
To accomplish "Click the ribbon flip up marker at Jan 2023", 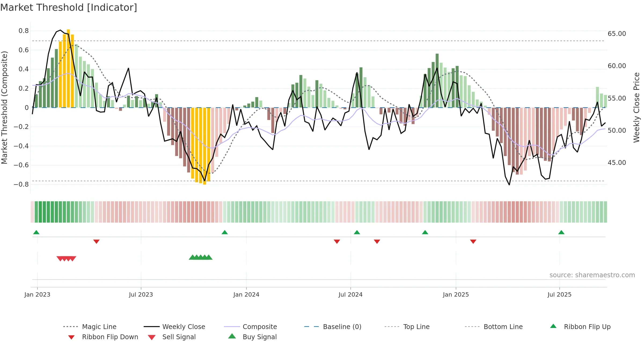I will (36, 232).
